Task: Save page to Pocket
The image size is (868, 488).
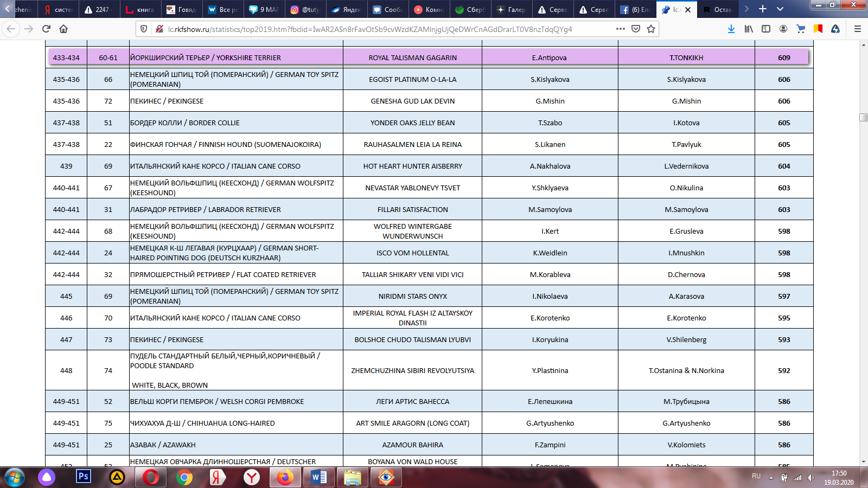Action: 636,29
